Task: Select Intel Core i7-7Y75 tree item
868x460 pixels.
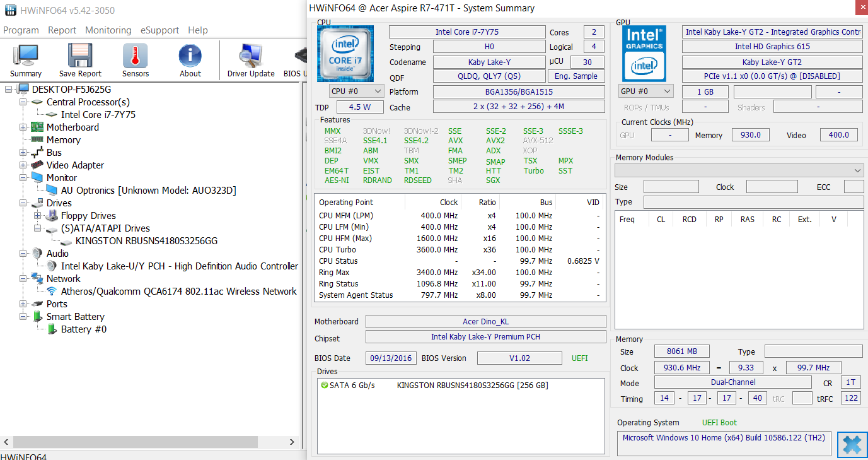Action: pos(98,114)
